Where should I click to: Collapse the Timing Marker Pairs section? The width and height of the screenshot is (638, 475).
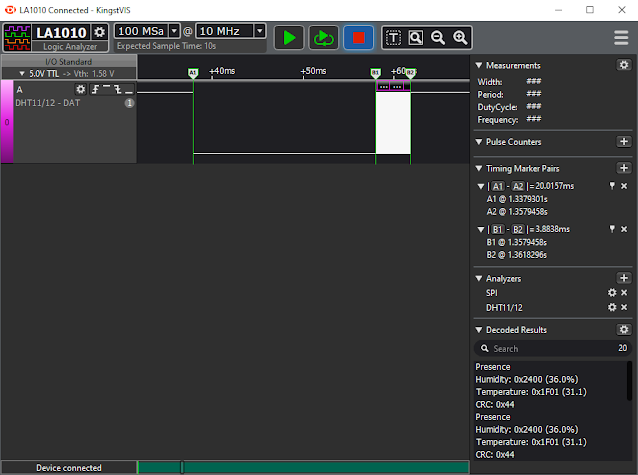pos(479,168)
